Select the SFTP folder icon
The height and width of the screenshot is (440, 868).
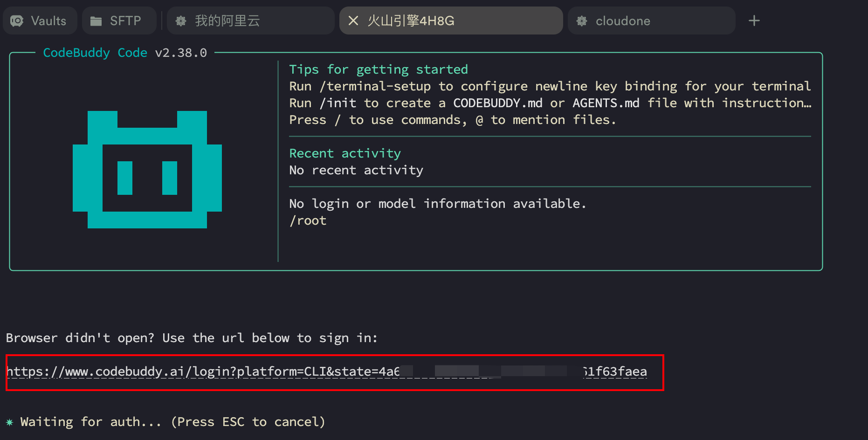click(96, 20)
